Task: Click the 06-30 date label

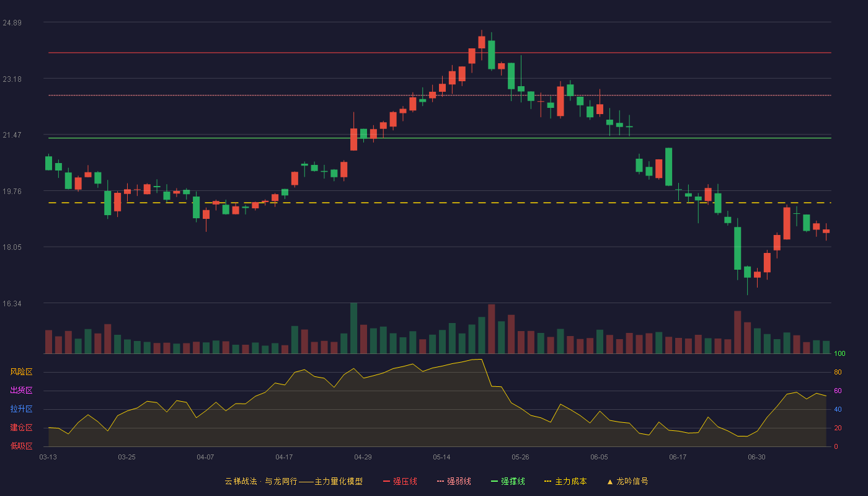Action: point(756,457)
